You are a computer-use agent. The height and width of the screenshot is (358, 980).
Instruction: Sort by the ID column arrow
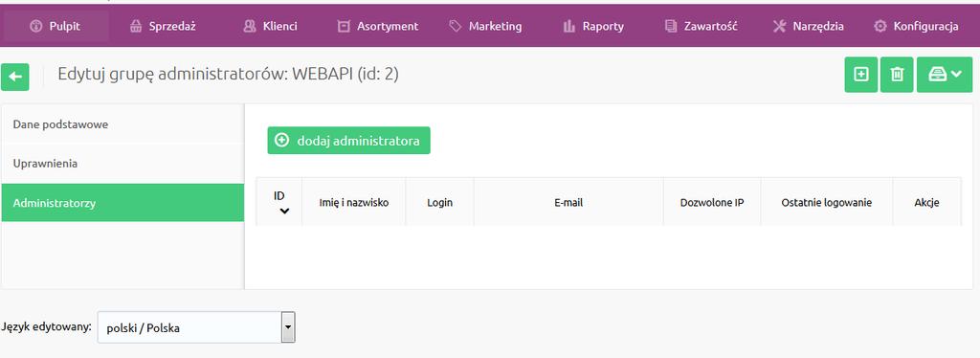point(284,212)
